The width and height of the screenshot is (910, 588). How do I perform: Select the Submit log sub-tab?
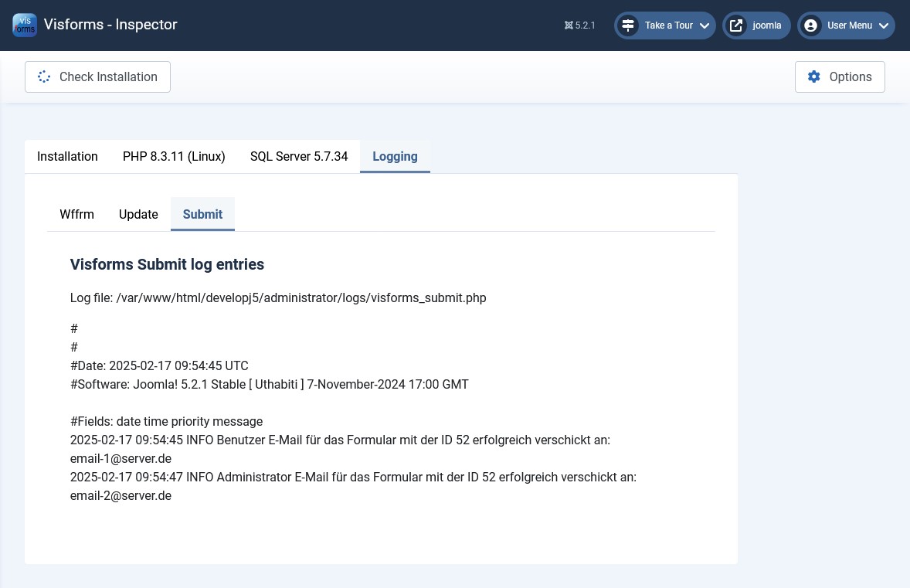tap(202, 214)
